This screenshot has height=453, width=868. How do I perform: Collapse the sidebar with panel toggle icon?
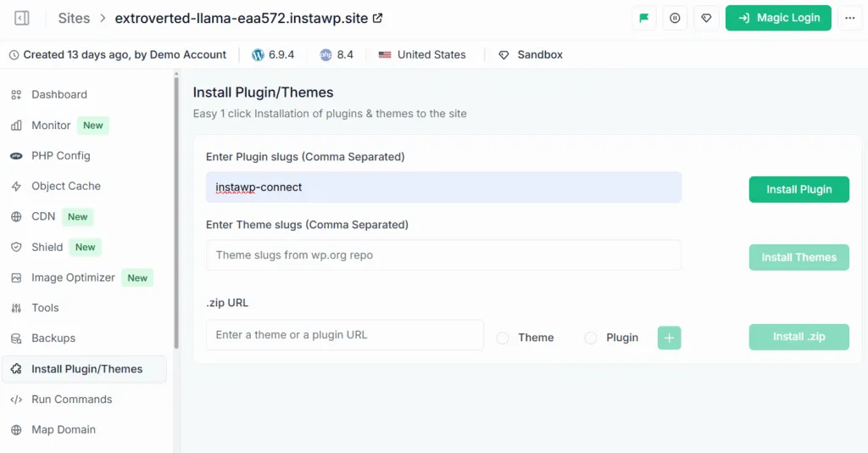pyautogui.click(x=21, y=18)
